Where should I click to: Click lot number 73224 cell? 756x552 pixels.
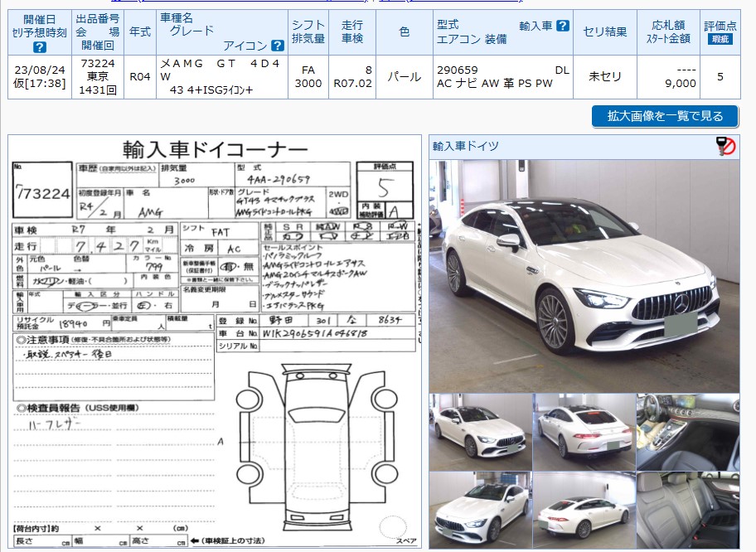pyautogui.click(x=97, y=64)
